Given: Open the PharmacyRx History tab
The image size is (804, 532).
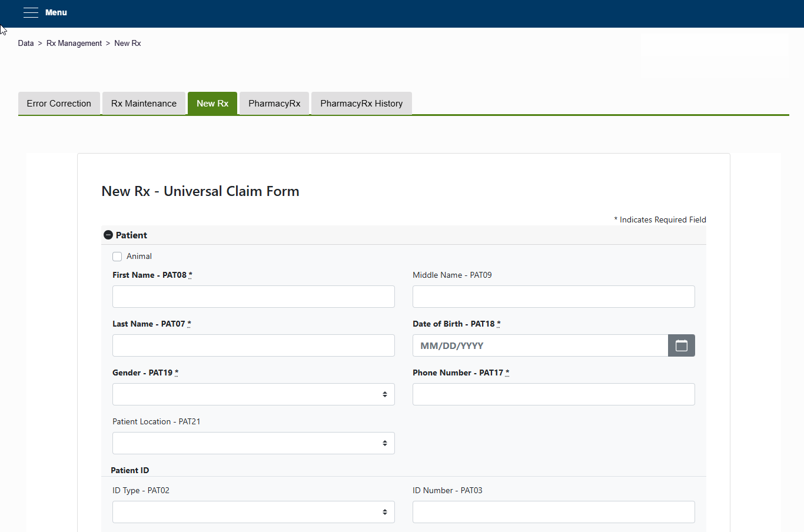Looking at the screenshot, I should [x=361, y=104].
